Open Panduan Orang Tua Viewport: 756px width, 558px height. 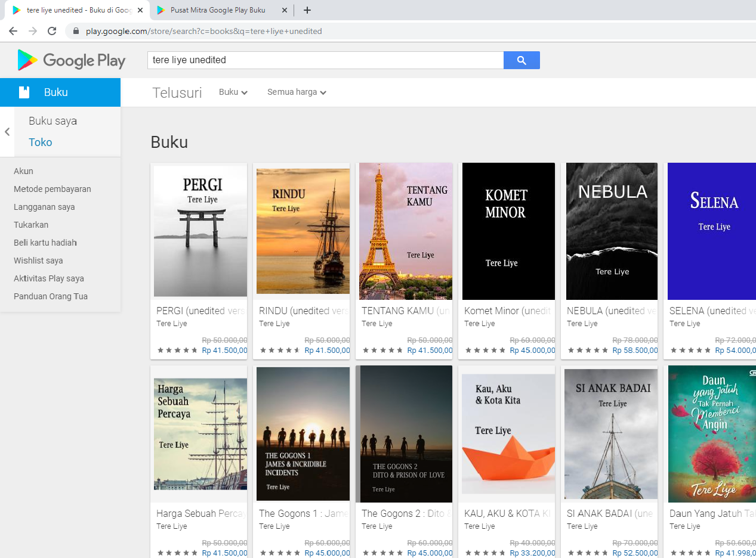tap(51, 296)
